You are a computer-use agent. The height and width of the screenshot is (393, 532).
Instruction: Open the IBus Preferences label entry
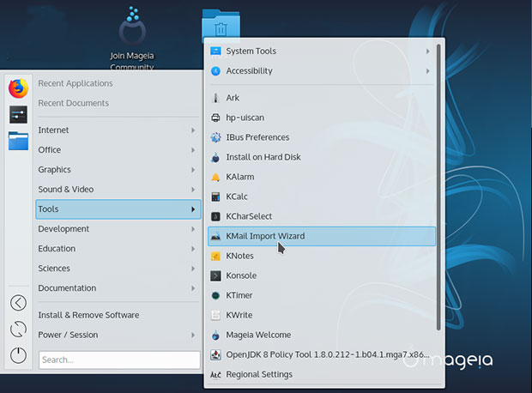[257, 137]
